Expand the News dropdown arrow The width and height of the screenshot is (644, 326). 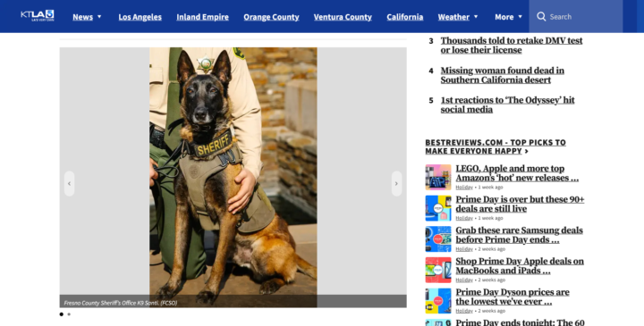(99, 17)
